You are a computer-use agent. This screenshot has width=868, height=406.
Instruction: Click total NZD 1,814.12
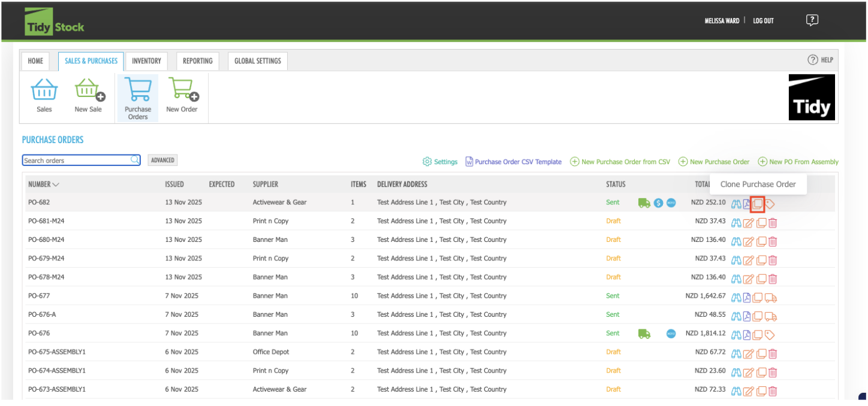click(x=706, y=334)
